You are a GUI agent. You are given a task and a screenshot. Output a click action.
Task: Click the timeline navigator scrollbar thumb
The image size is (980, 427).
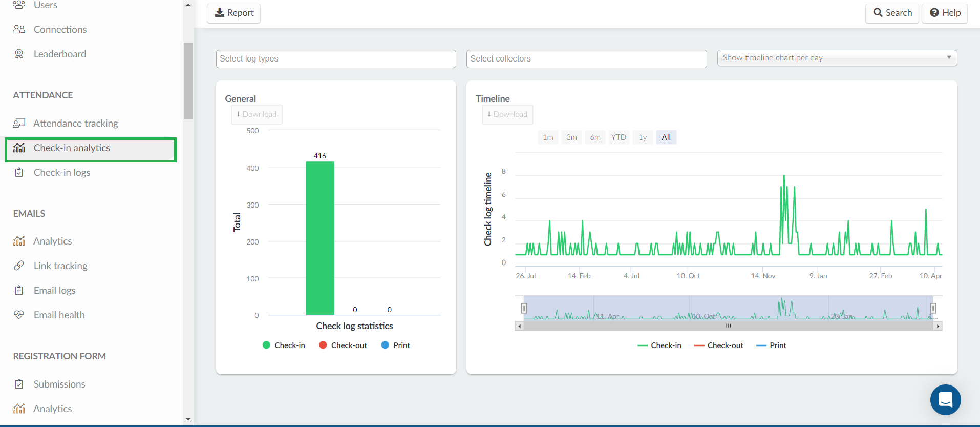tap(729, 326)
